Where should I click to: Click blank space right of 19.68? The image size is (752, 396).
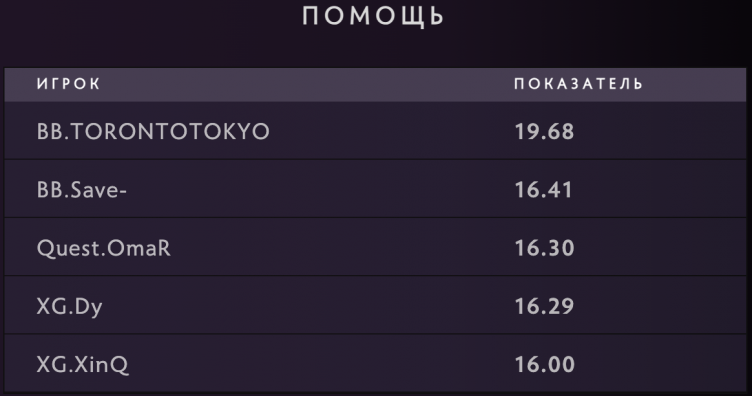click(662, 131)
